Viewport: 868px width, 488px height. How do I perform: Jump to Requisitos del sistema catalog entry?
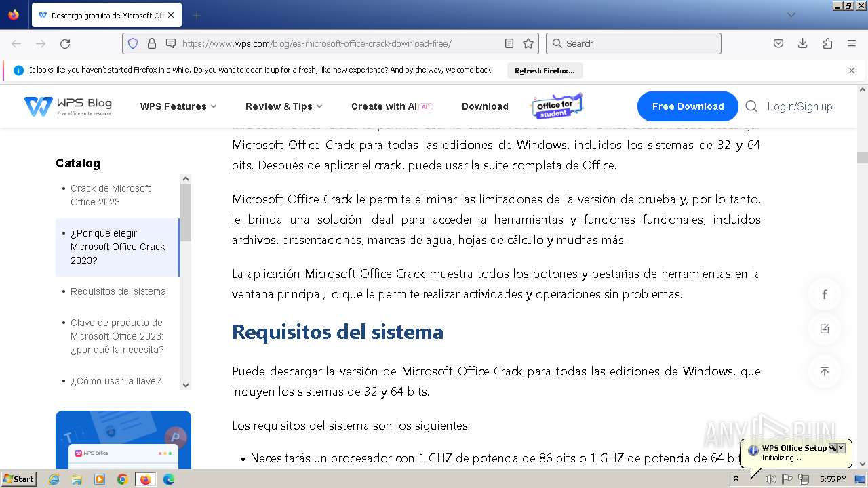click(118, 291)
